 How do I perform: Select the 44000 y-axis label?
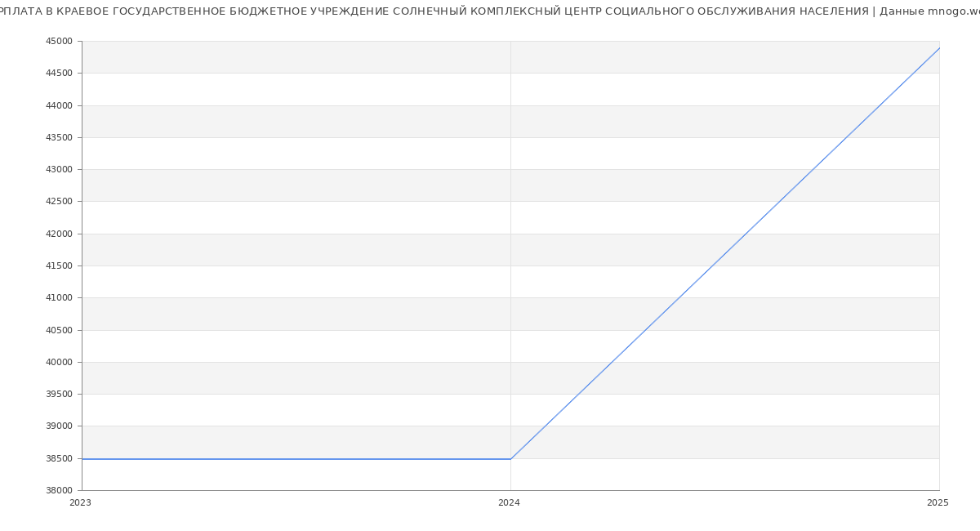click(x=60, y=105)
